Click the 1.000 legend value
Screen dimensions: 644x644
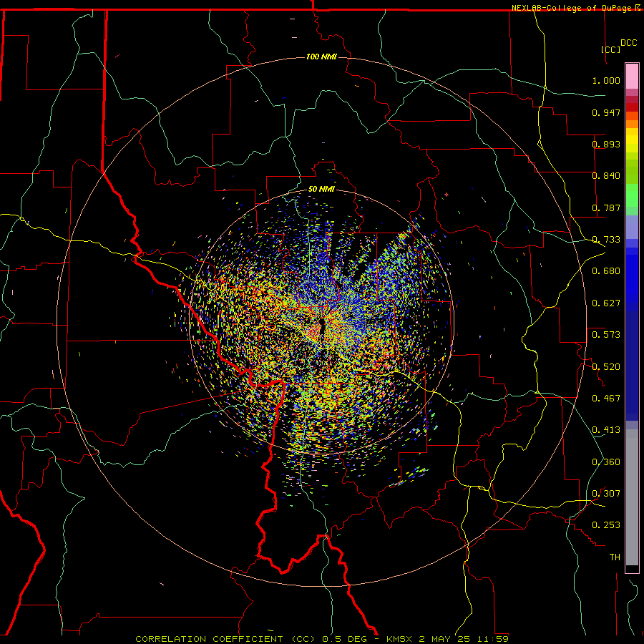tap(606, 80)
